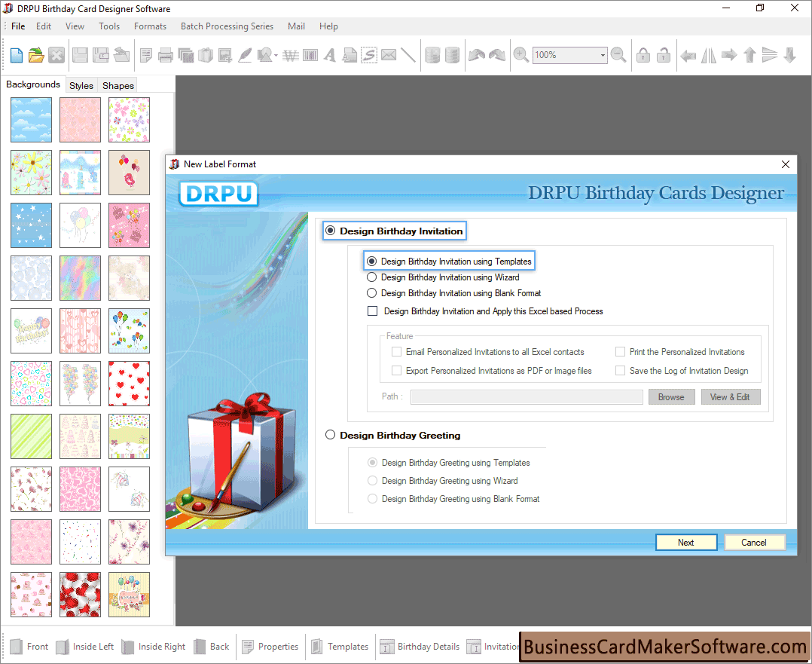Click the redo curved arrow icon
Screen dimensions: 812x664
pyautogui.click(x=497, y=55)
